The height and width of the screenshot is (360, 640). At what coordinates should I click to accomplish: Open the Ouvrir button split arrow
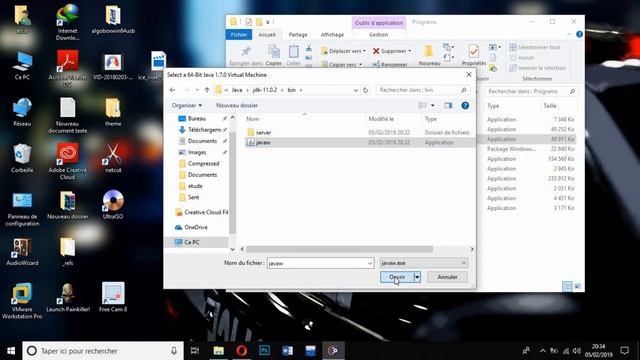tap(417, 277)
